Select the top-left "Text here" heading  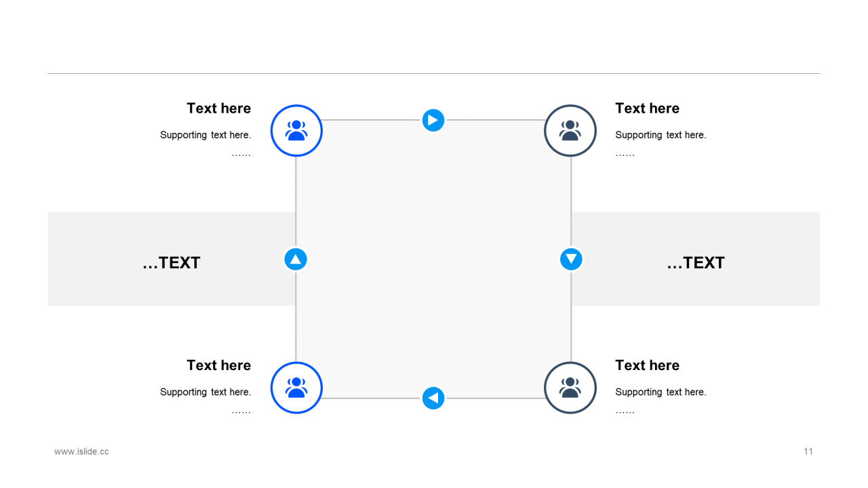219,108
